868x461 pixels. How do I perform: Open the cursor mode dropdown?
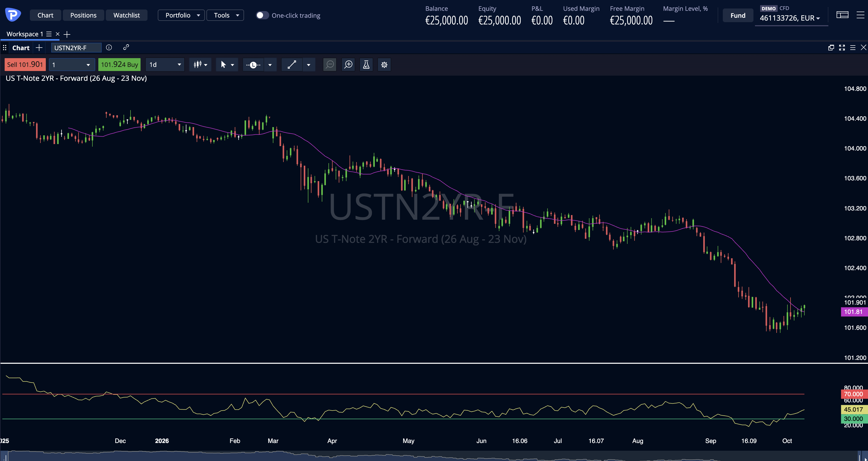point(227,64)
